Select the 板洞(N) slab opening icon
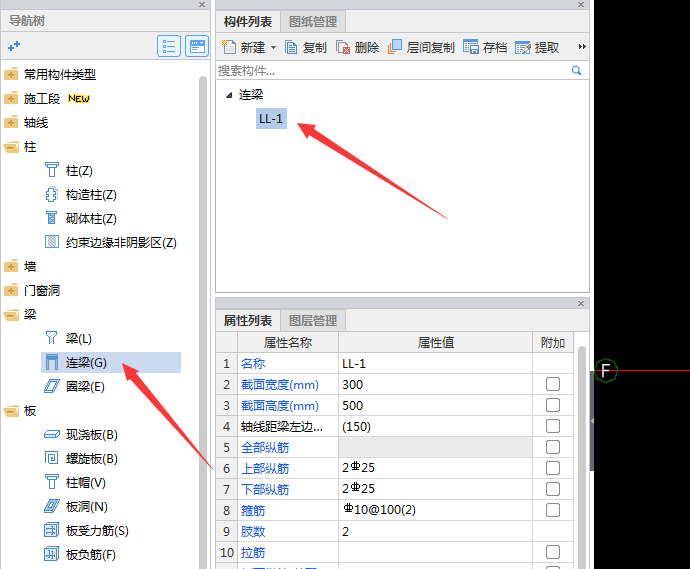 (51, 506)
